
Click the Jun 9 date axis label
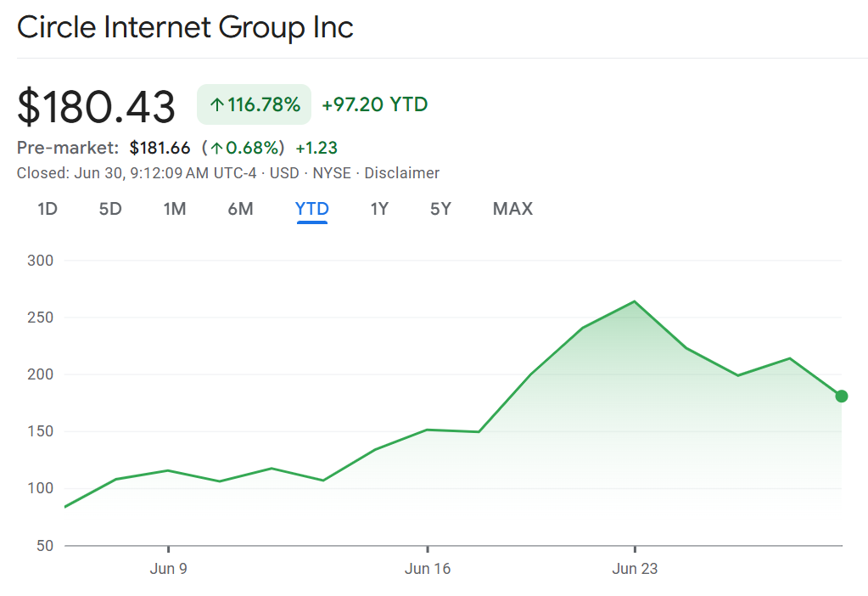[168, 568]
